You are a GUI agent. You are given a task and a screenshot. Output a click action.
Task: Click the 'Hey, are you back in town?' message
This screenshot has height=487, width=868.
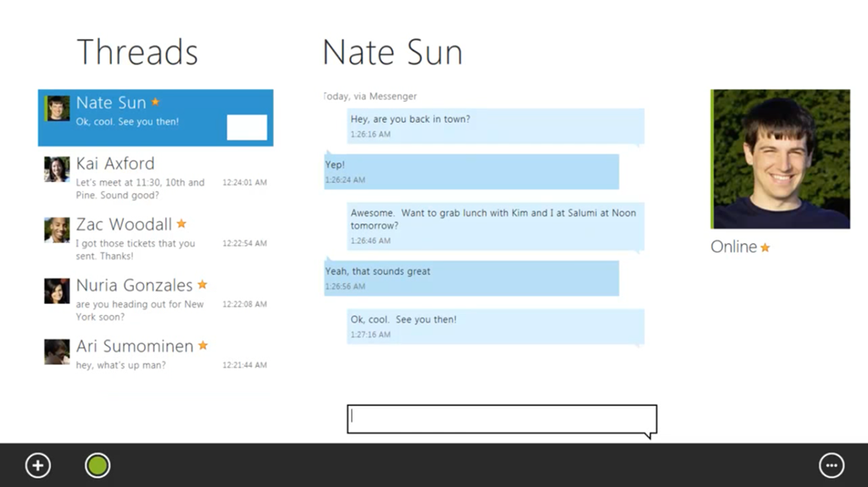(x=495, y=126)
